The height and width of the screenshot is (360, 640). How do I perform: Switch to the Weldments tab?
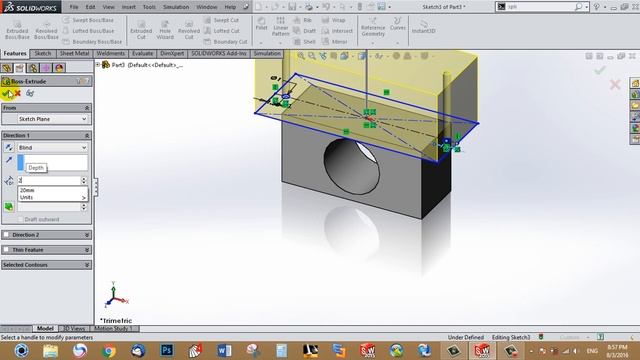pyautogui.click(x=111, y=53)
